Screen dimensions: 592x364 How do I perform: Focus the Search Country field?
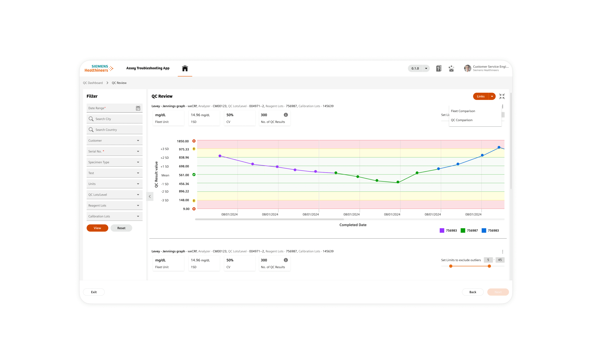tap(114, 130)
